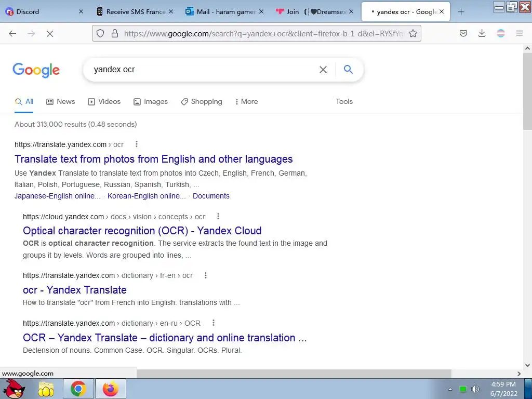Bookmark this page with the star
The width and height of the screenshot is (532, 399).
[x=413, y=33]
